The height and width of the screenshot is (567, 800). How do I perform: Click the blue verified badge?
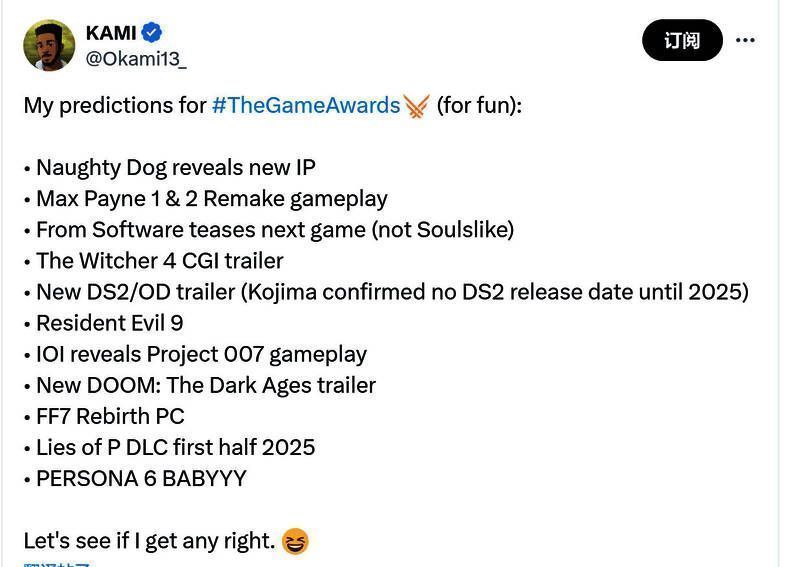152,33
